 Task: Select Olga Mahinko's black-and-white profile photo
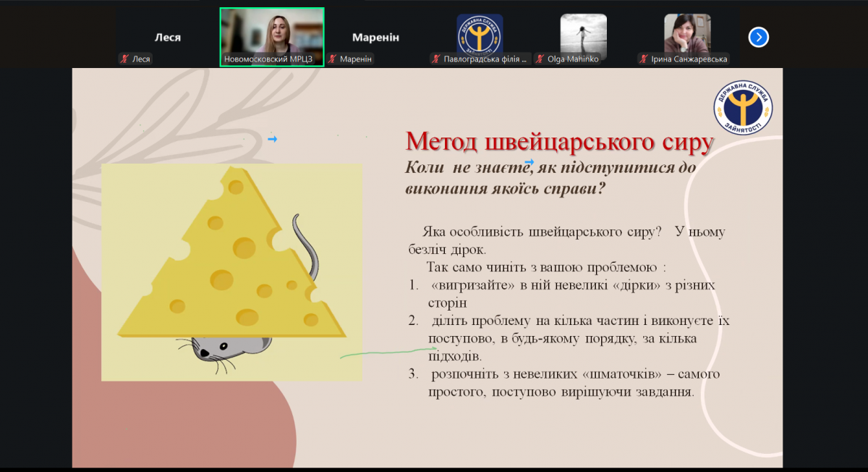click(x=583, y=34)
